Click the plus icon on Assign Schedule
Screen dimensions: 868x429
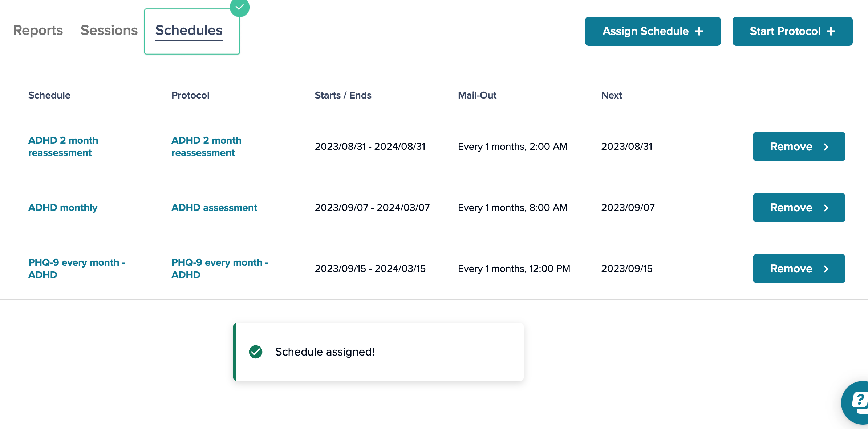pos(699,32)
